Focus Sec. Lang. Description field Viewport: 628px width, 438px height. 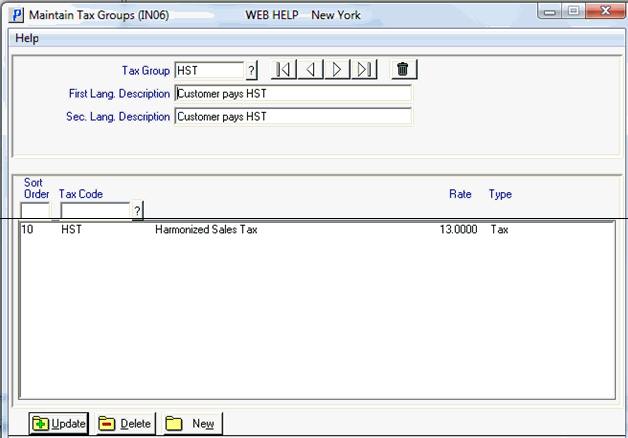pos(293,117)
